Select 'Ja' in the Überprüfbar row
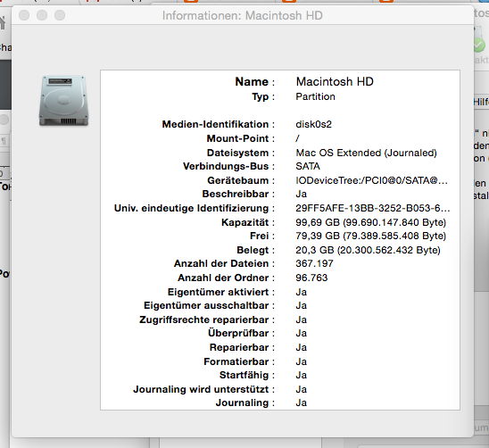 [x=302, y=333]
